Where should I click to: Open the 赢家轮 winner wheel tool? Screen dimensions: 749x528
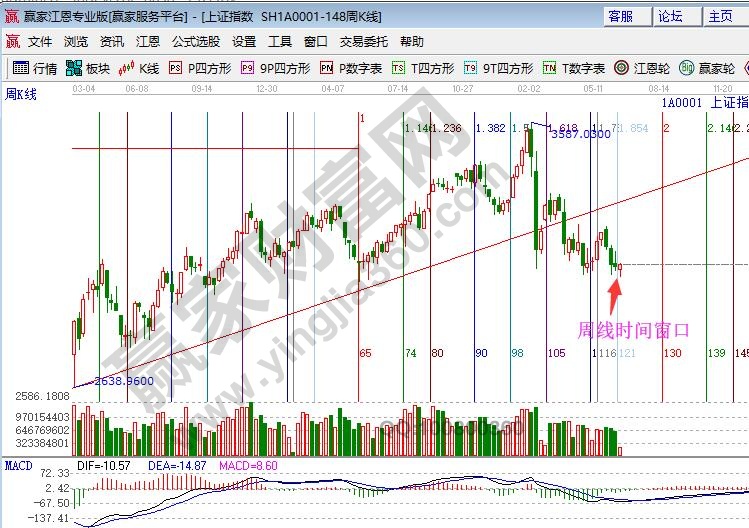(707, 69)
